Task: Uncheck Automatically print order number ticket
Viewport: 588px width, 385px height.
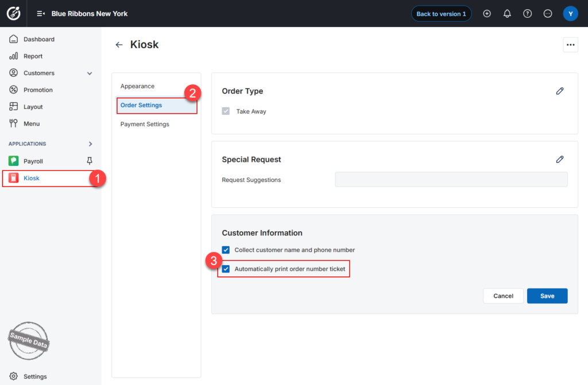Action: click(226, 269)
